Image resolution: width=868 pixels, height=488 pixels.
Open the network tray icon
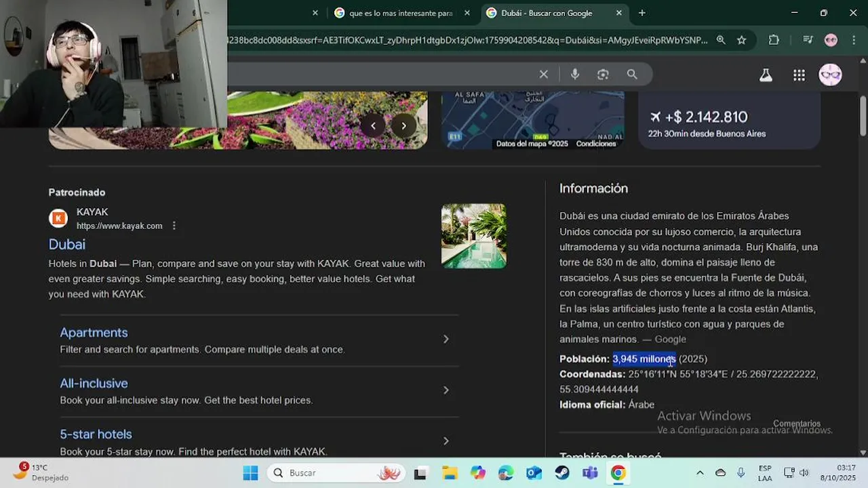click(x=789, y=472)
